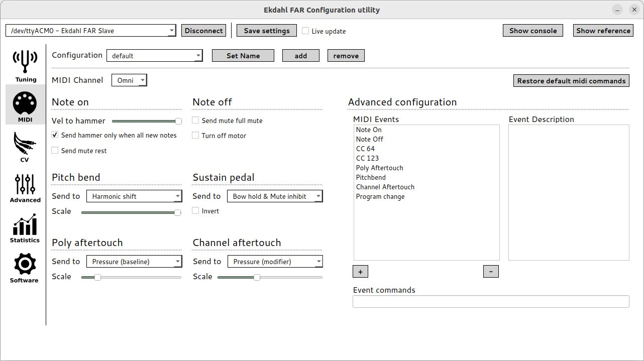This screenshot has width=644, height=361.
Task: Click the minus icon under MIDI Events
Action: pyautogui.click(x=491, y=272)
